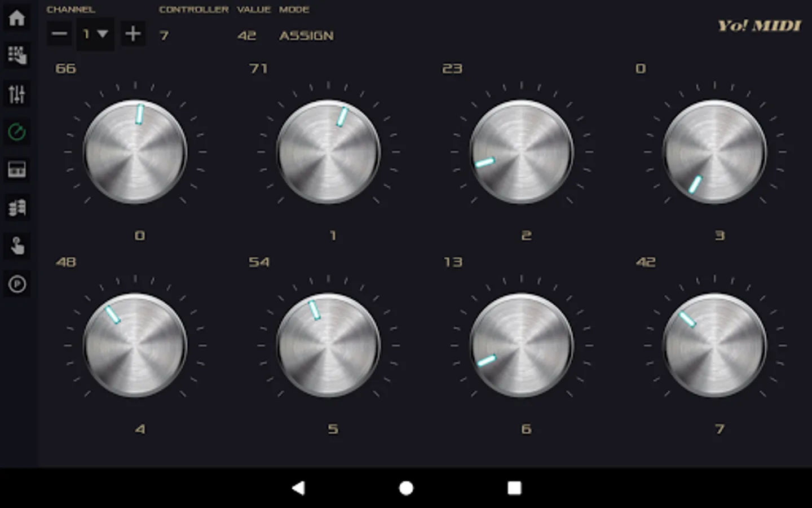Open the pads touch grid icon

coord(17,55)
